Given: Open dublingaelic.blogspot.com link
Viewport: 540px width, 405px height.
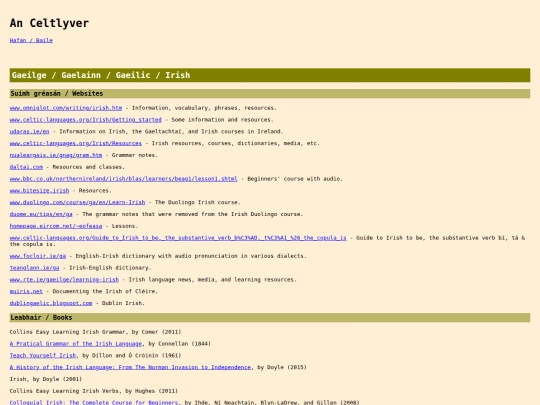Looking at the screenshot, I should click(x=51, y=303).
